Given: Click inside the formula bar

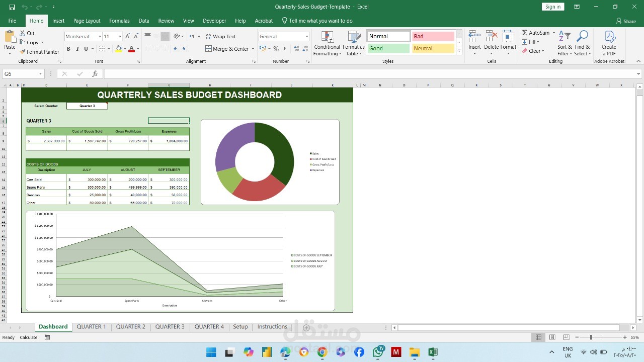Looking at the screenshot, I should [370, 74].
